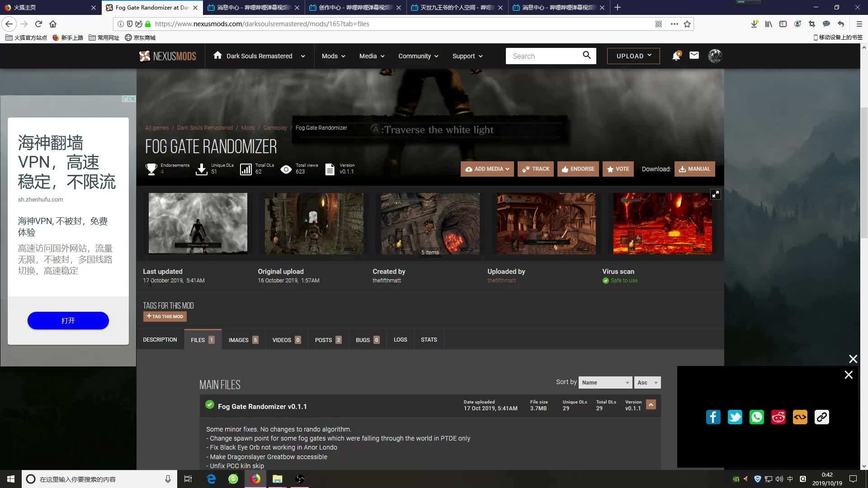868x488 pixels.
Task: Click the blue 打开 ad button
Action: click(x=68, y=320)
